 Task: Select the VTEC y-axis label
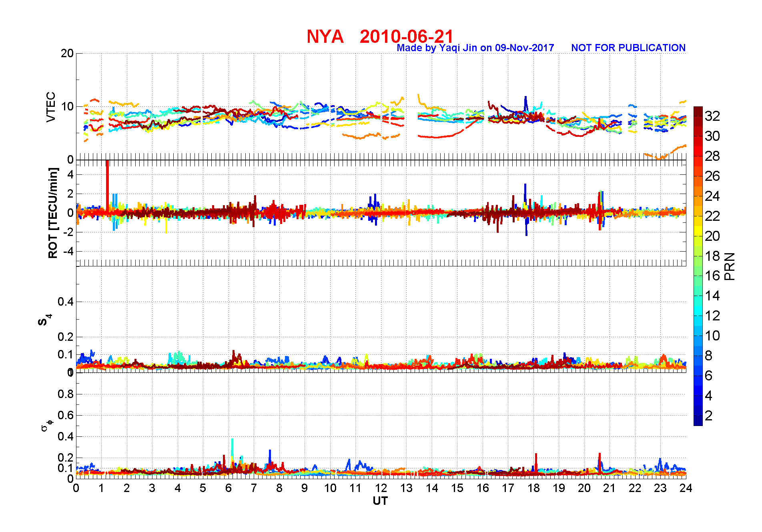51,107
